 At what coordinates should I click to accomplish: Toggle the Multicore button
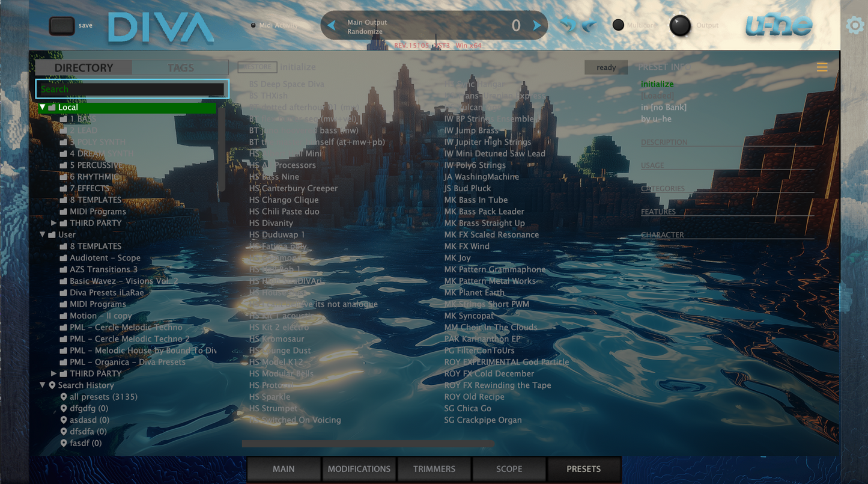618,25
